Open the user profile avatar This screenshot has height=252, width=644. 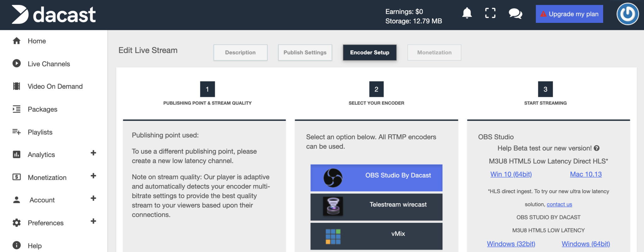pos(628,14)
